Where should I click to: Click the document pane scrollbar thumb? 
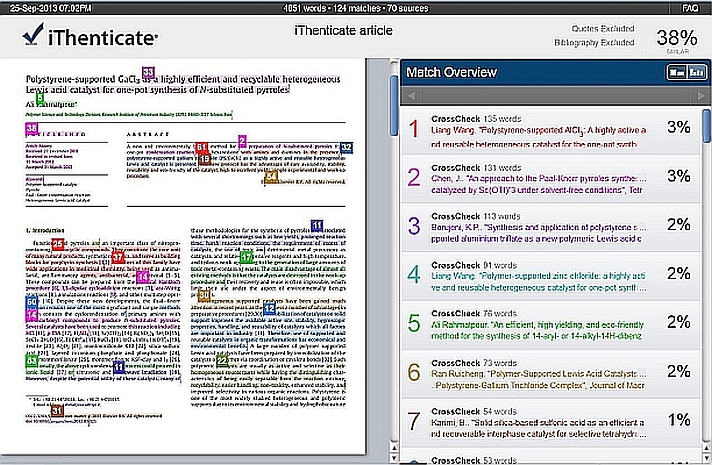point(394,105)
